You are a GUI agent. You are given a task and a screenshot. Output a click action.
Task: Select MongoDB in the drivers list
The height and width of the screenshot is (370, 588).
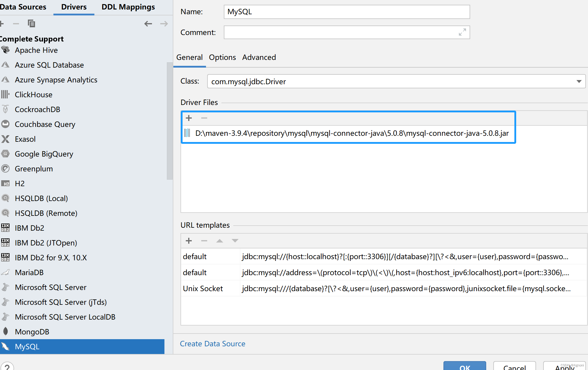32,331
